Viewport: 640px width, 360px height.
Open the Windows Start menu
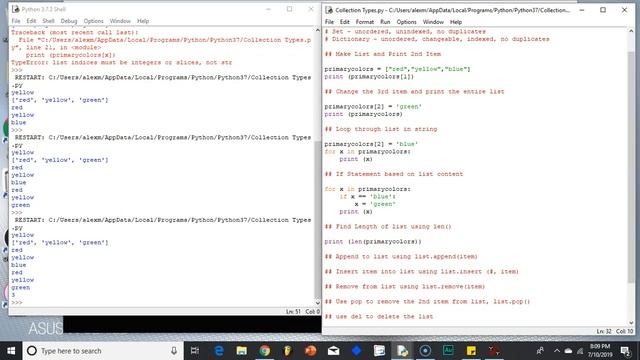coord(11,351)
